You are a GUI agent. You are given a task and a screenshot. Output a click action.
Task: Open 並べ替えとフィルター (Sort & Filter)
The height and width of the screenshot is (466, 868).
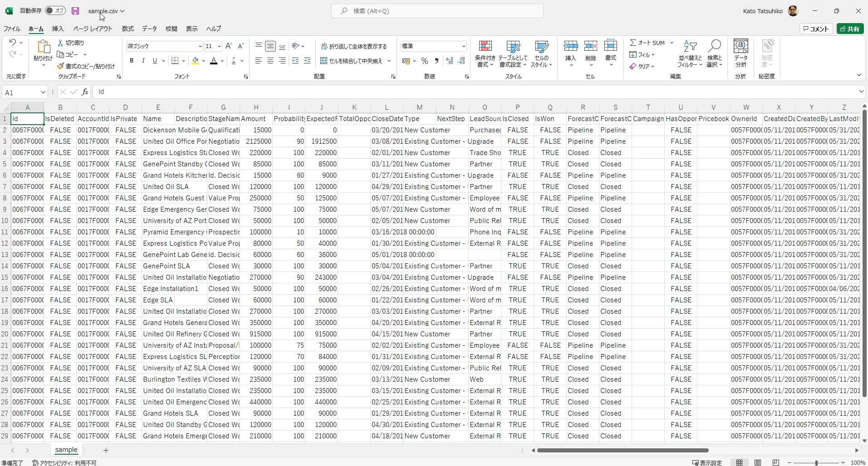[690, 54]
